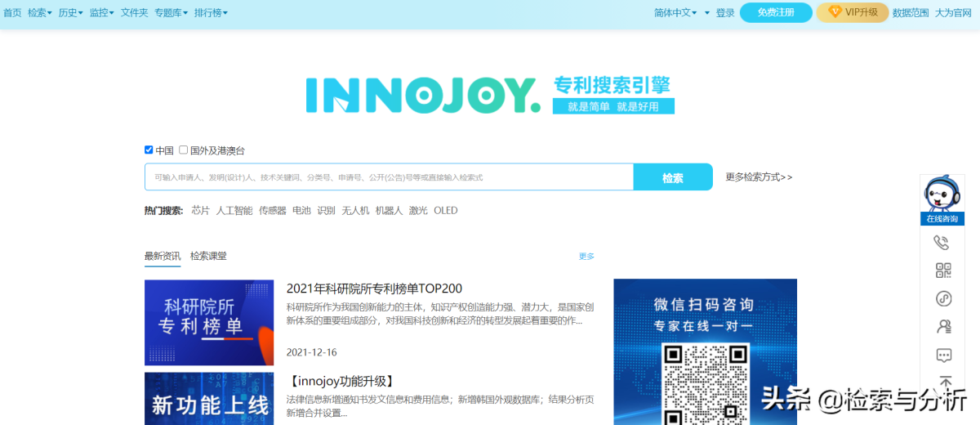The width and height of the screenshot is (980, 425).
Task: Open 更多检索方式>> link
Action: 759,177
